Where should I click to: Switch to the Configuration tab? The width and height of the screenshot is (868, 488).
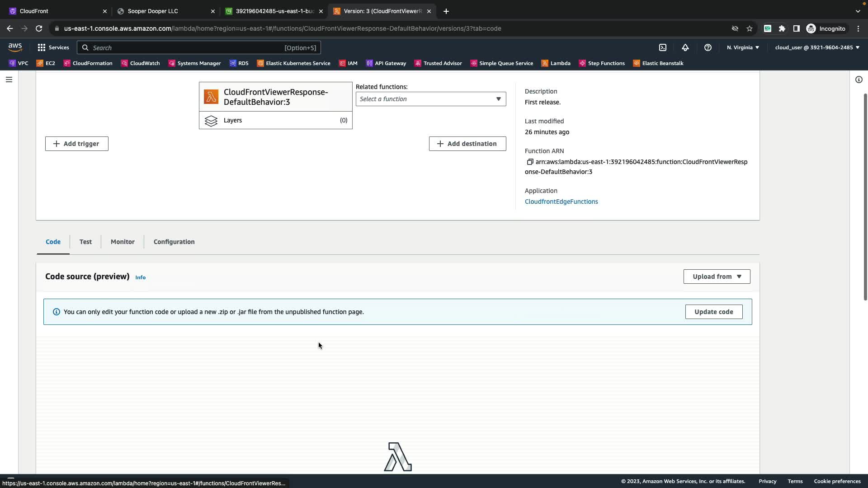coord(174,242)
